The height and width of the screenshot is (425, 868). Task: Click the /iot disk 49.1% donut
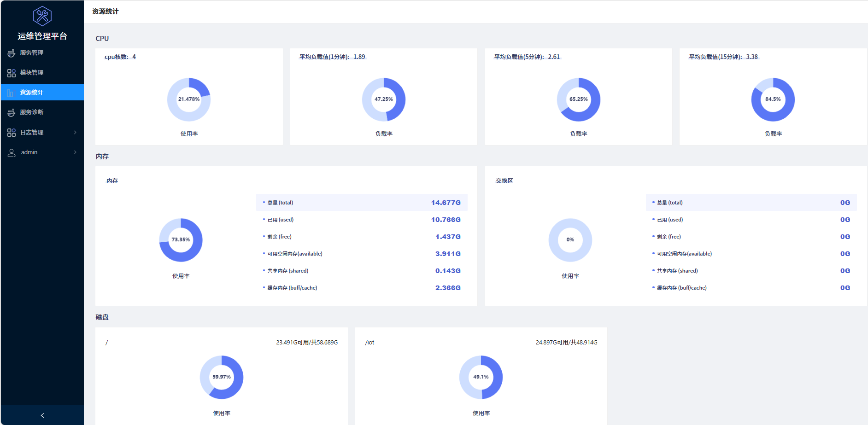(481, 377)
